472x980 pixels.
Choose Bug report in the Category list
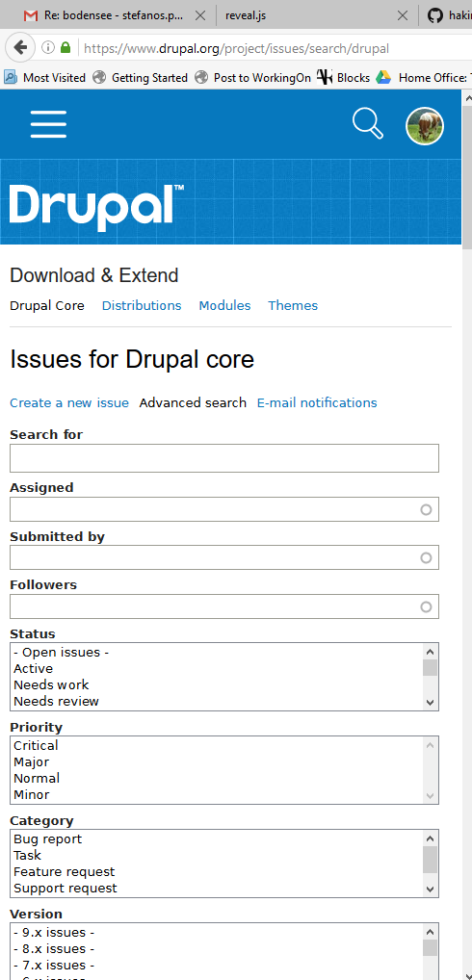(x=47, y=838)
